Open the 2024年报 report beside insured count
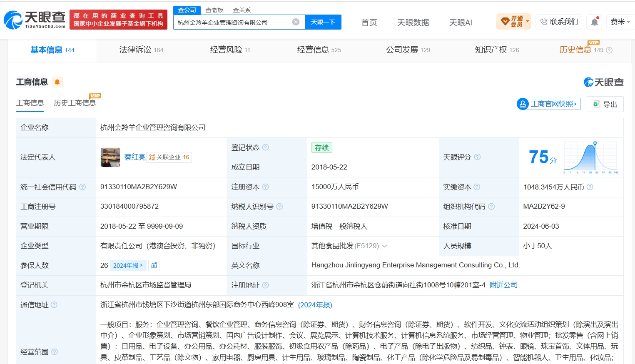635x364 pixels. (x=128, y=265)
